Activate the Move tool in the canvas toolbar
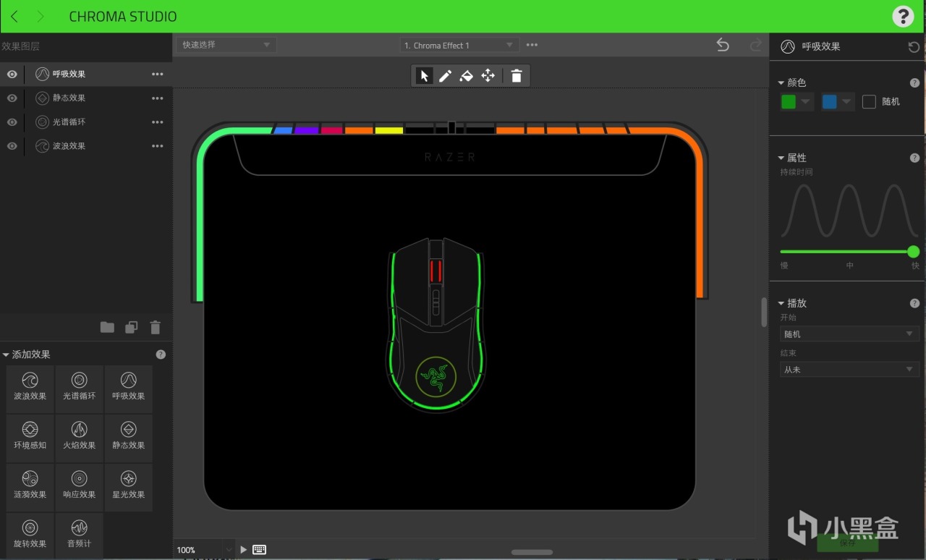Image resolution: width=926 pixels, height=560 pixels. [488, 76]
